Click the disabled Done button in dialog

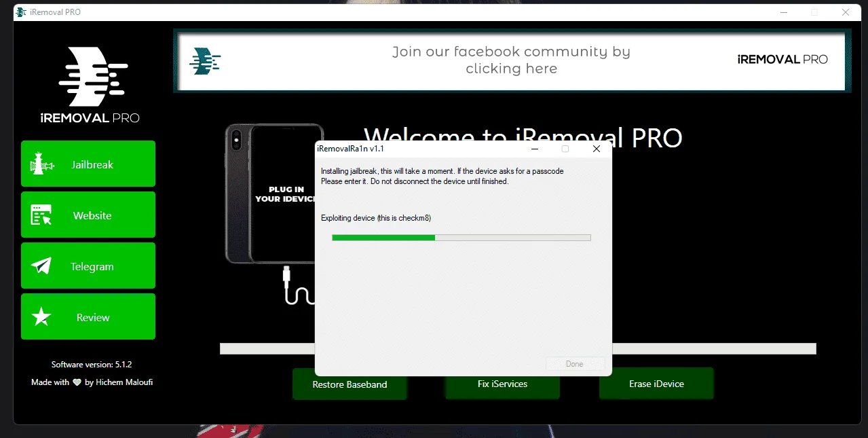tap(575, 364)
